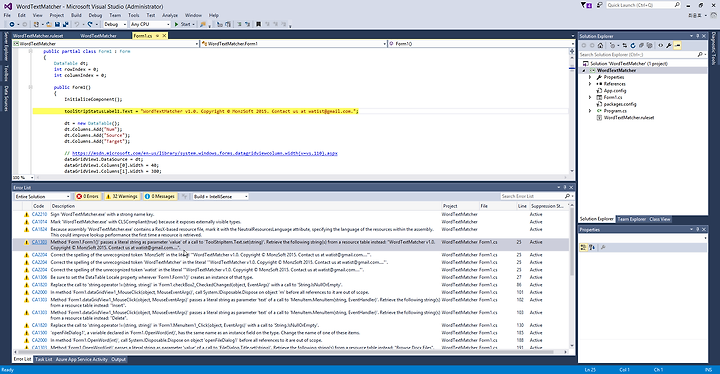Screen dimensions: 720x374
Task: Click Collapse All icon in Solution Explorer
Action: pyautogui.click(x=641, y=45)
